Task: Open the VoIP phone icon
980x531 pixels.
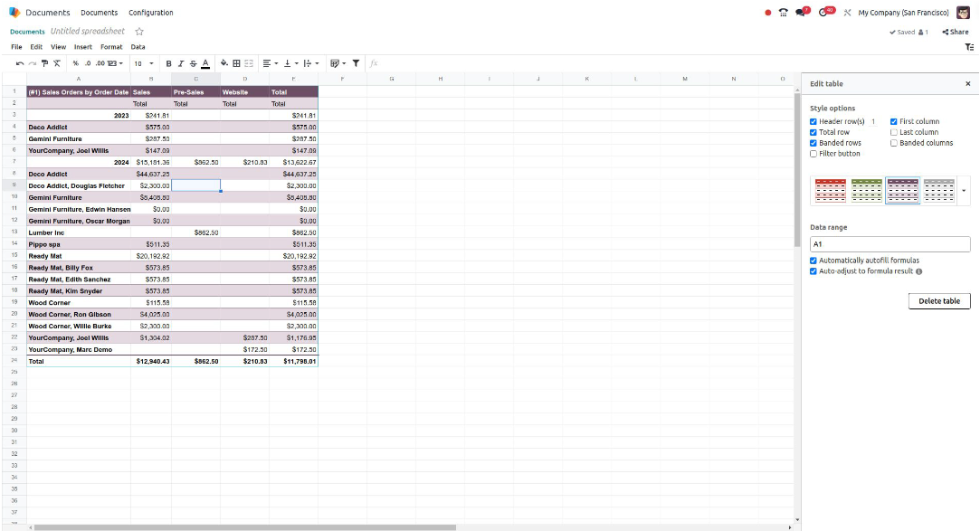Action: point(783,13)
